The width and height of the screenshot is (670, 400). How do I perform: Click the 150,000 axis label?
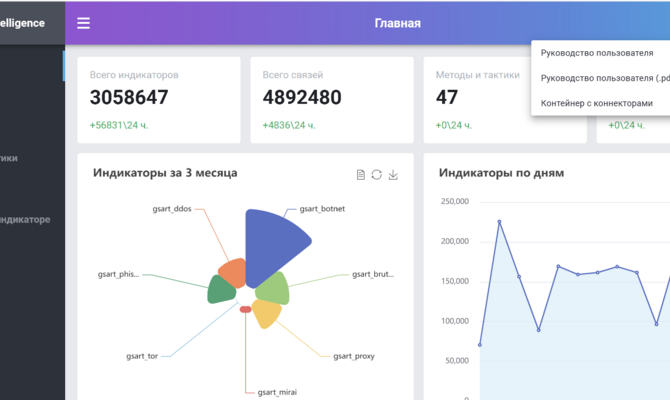pos(455,281)
